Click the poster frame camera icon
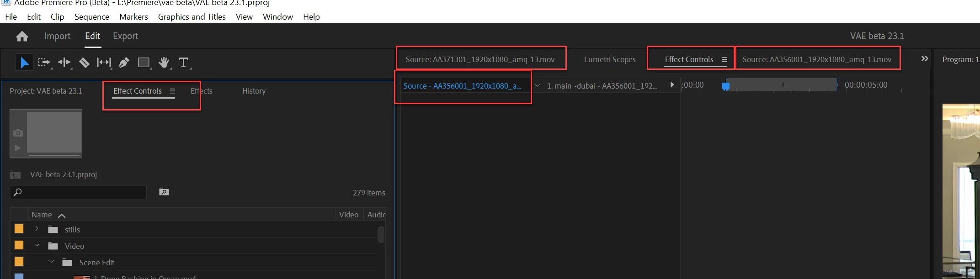The width and height of the screenshot is (980, 279). (18, 133)
